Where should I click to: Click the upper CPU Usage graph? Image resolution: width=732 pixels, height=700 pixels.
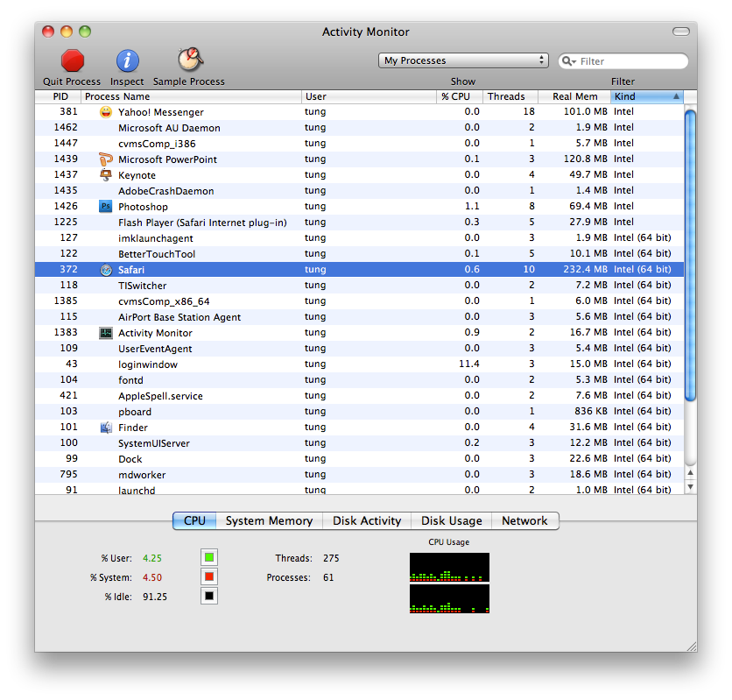449,567
